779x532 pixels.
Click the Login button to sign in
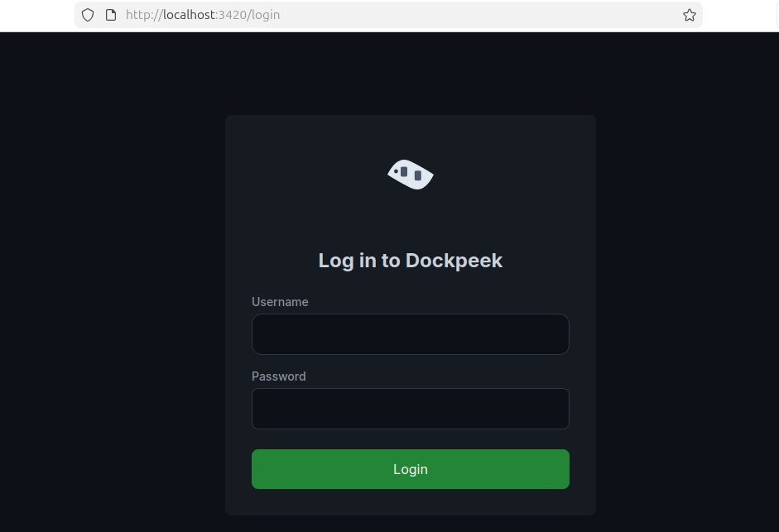tap(410, 469)
